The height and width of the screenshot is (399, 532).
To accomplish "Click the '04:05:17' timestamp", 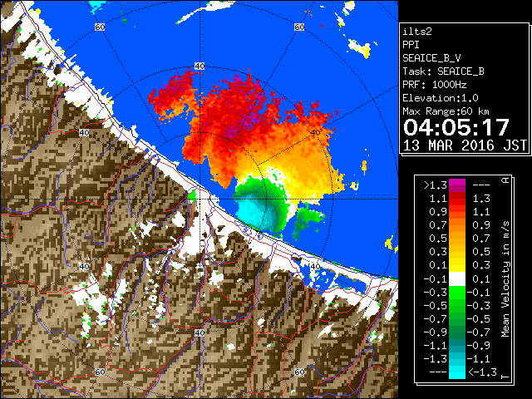I will (x=456, y=127).
